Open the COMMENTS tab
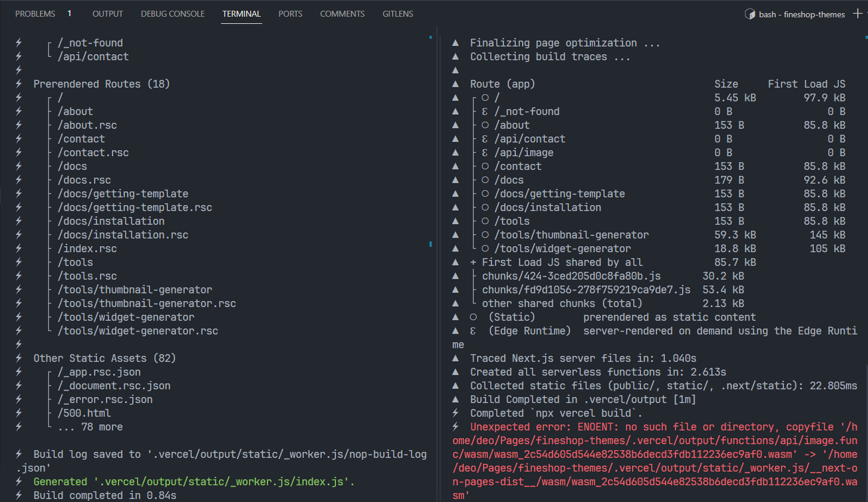This screenshot has width=868, height=502. pos(343,14)
